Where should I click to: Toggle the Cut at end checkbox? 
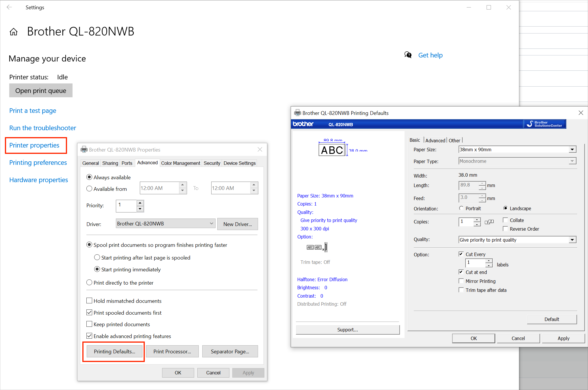tap(461, 272)
